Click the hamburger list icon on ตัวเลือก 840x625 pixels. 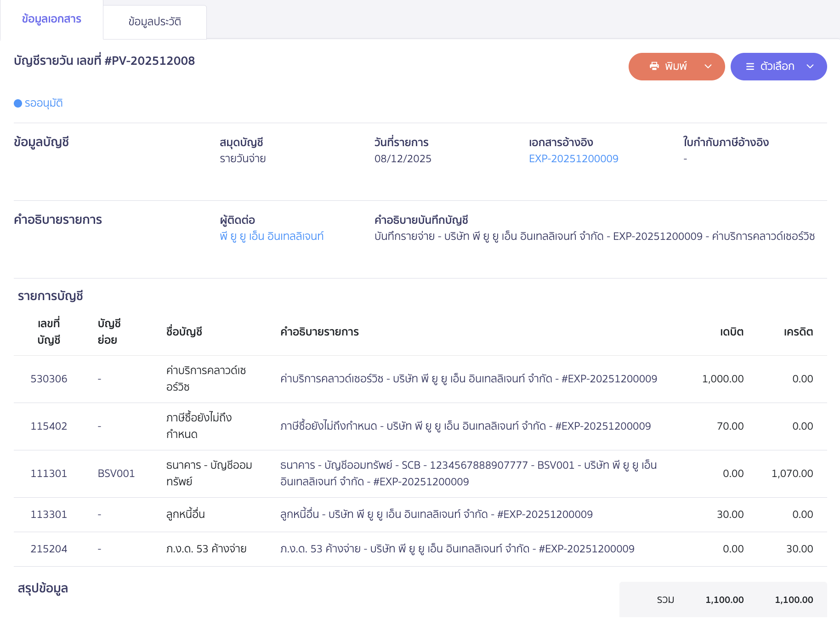pos(750,67)
